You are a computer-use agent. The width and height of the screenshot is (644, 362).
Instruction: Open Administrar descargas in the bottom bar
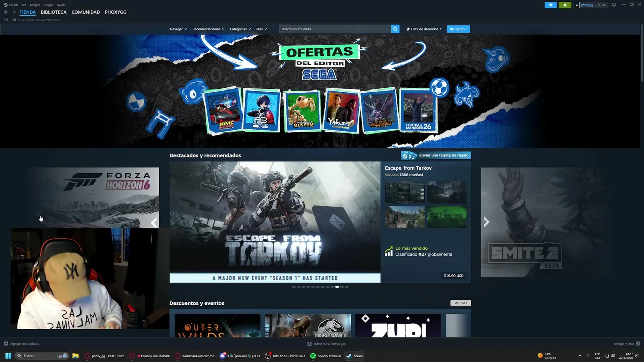327,344
